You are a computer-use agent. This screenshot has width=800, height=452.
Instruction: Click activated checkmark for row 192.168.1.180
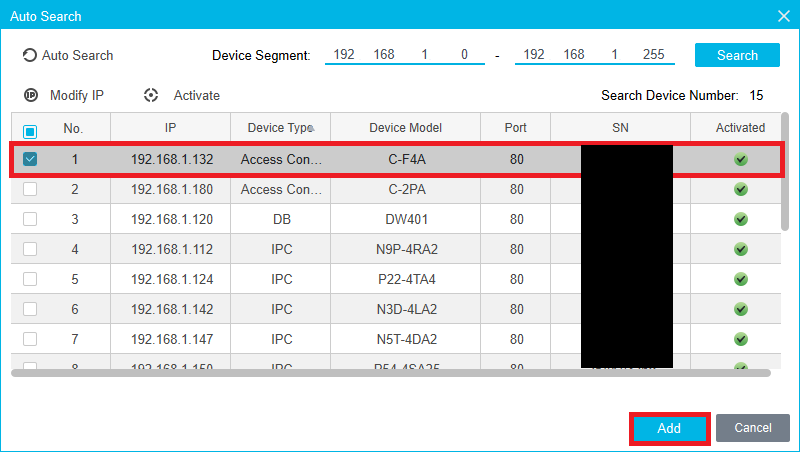741,189
